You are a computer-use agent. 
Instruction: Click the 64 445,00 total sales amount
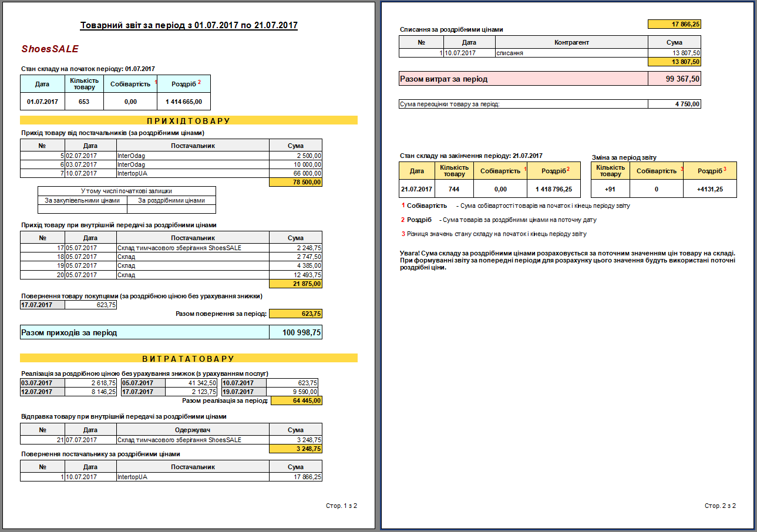click(295, 401)
